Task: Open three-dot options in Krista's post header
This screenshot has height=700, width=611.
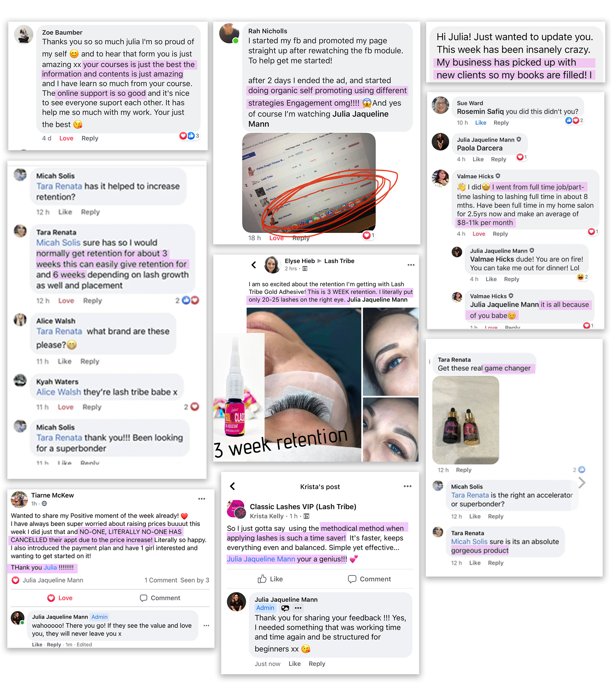Action: tap(407, 486)
